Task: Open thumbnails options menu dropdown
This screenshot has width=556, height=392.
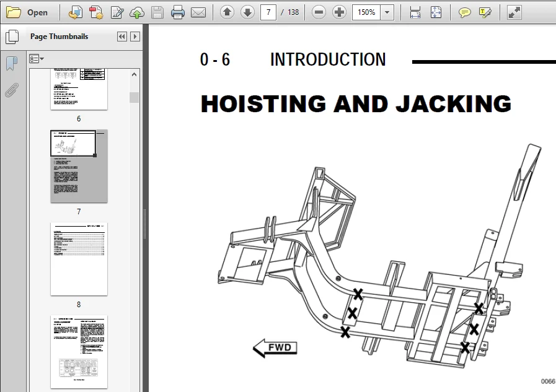Action: 36,59
